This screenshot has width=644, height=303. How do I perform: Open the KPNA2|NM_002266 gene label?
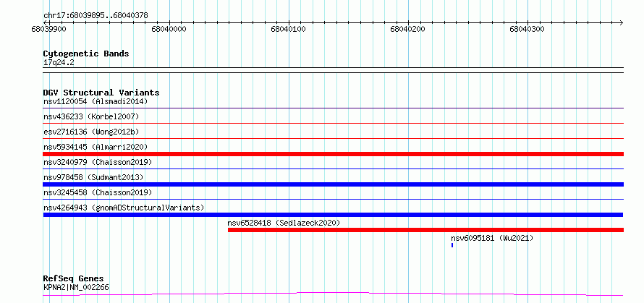tap(76, 287)
